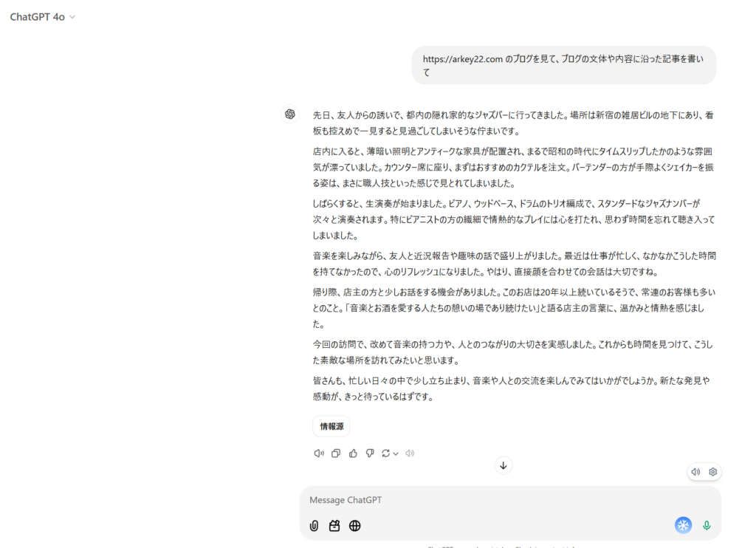Open the ChatGPT 4o model selector
Viewport: 756px width, 548px height.
click(x=42, y=15)
